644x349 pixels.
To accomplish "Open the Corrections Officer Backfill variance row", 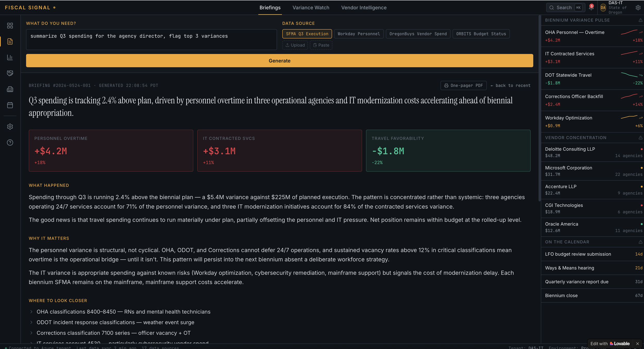I will pos(592,100).
